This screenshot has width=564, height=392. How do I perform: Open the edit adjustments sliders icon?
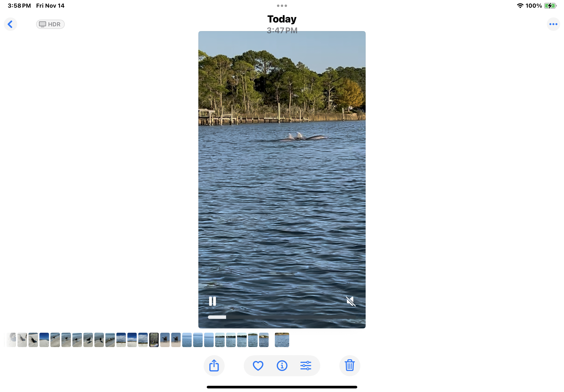pyautogui.click(x=306, y=365)
